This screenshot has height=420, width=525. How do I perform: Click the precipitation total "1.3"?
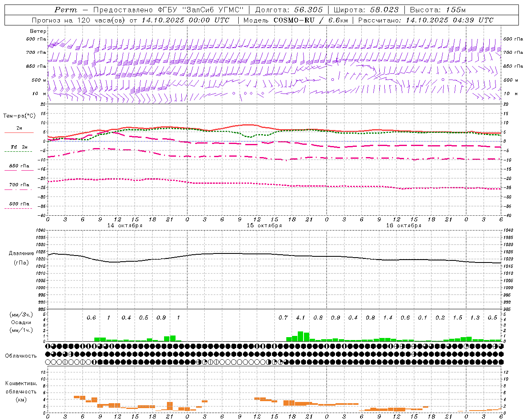tap(475, 317)
